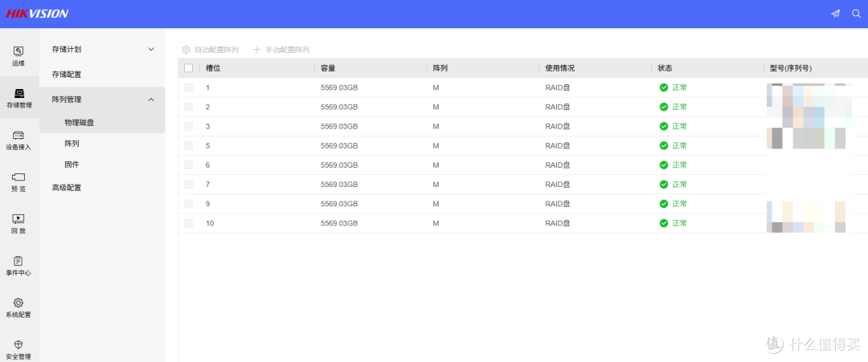Click green status icon for slot 6
Screen dimensions: 868x362
[664, 165]
